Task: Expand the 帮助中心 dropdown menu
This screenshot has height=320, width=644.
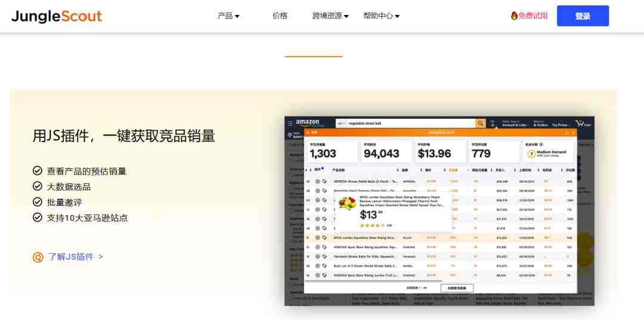Action: point(381,16)
